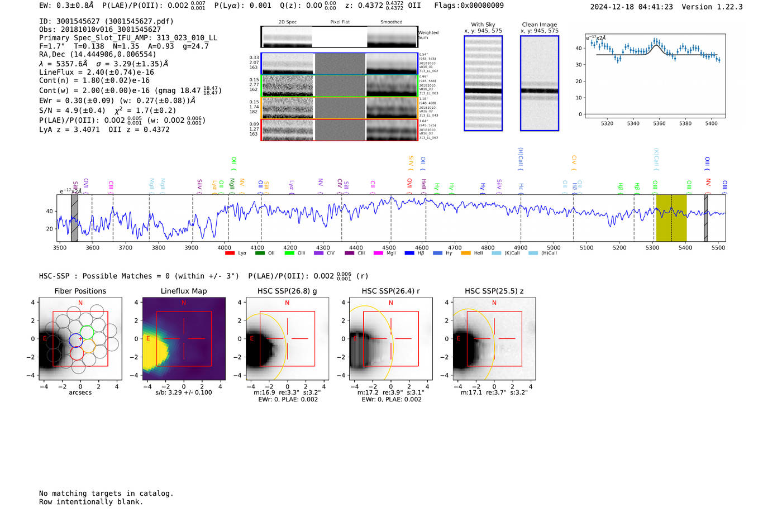782x532 pixels.
Task: Click the With Sky CCD cutout
Action: click(x=483, y=83)
